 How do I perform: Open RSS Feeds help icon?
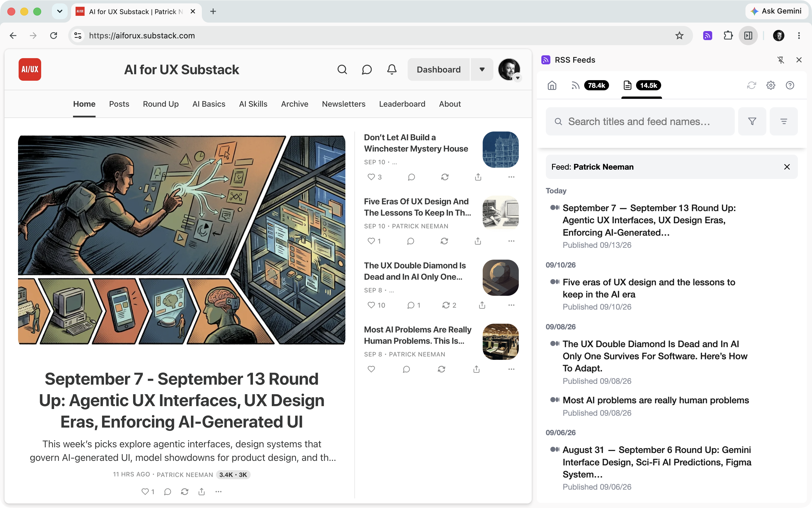[790, 85]
